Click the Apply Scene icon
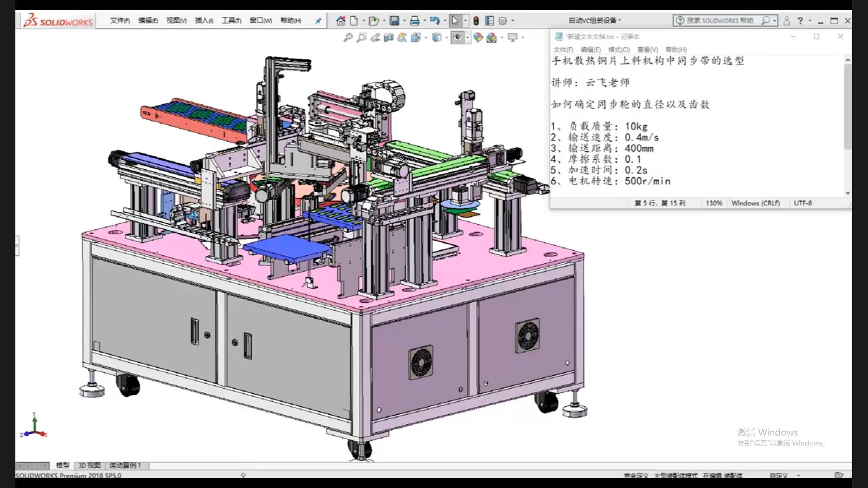 coord(491,38)
